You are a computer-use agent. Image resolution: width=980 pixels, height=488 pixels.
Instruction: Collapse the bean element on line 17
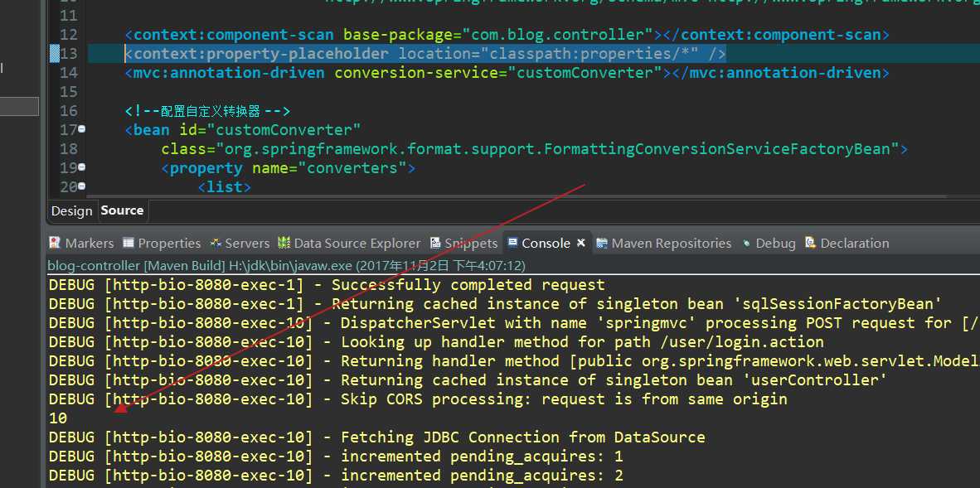pos(82,128)
